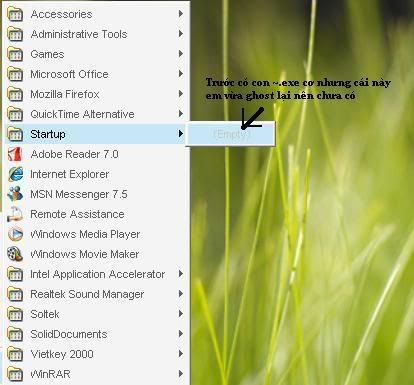The image size is (414, 385).
Task: Click the Games folder icon
Action: coord(15,54)
